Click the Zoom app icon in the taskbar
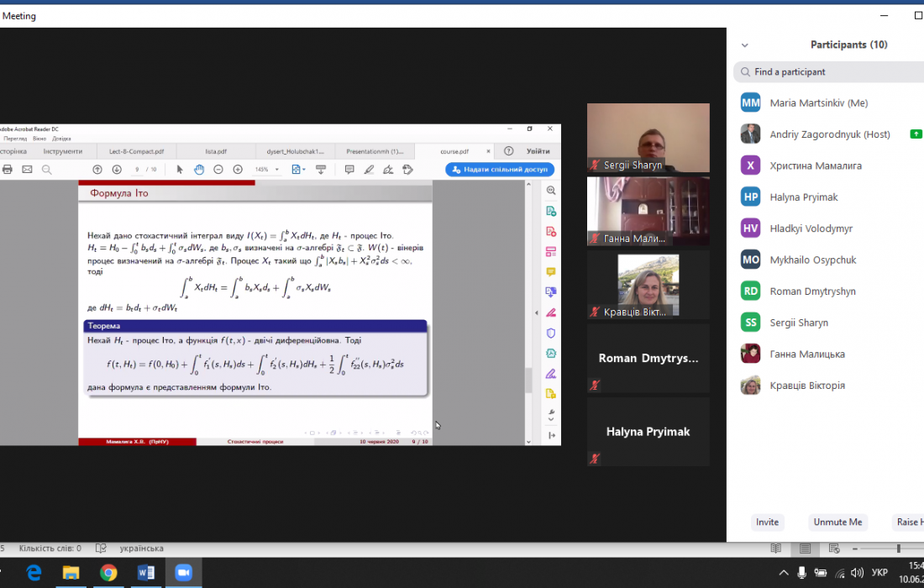 (183, 572)
